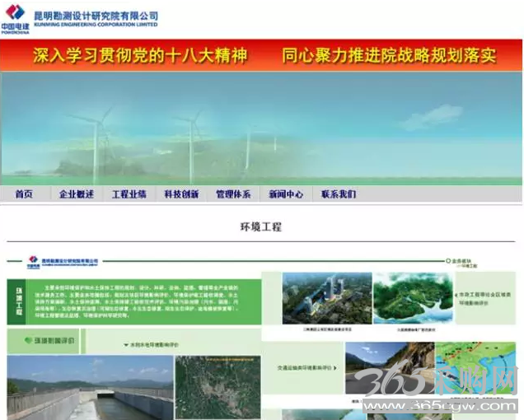Click the red slogan banner 深入学习贯彻党的十八大精神

pos(140,55)
